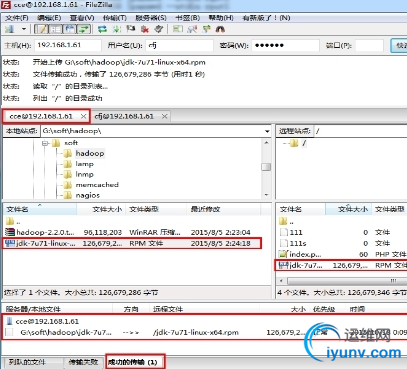This screenshot has width=407, height=369.
Task: Click the port input field
Action: 369,45
